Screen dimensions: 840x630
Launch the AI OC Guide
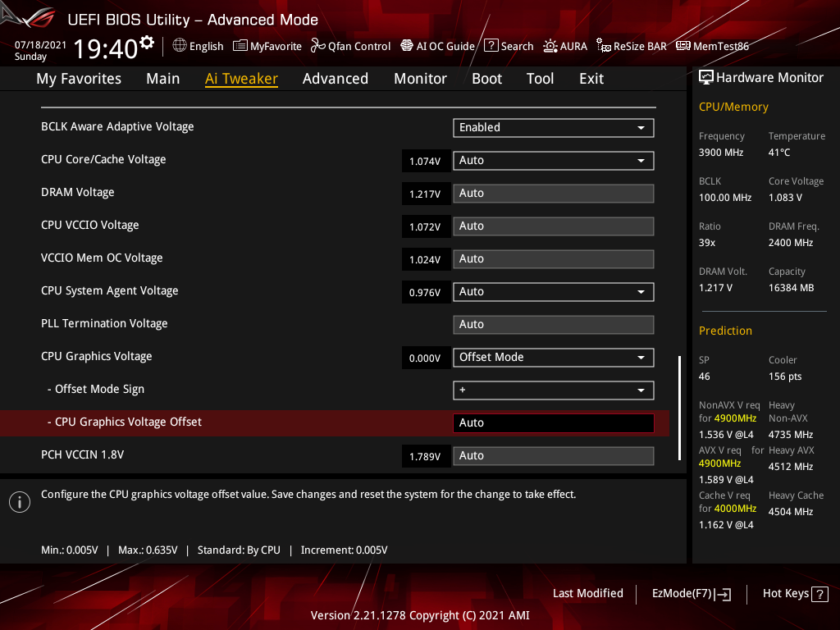437,46
